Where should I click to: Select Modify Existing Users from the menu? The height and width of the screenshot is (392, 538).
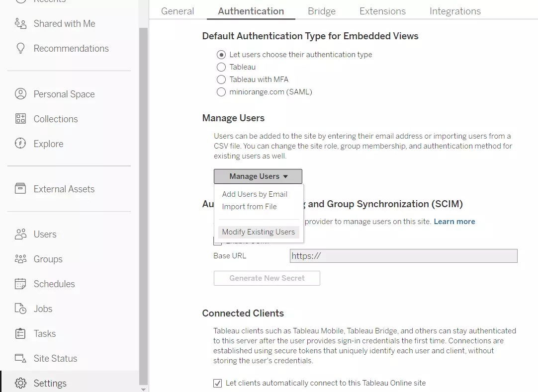[x=258, y=232]
